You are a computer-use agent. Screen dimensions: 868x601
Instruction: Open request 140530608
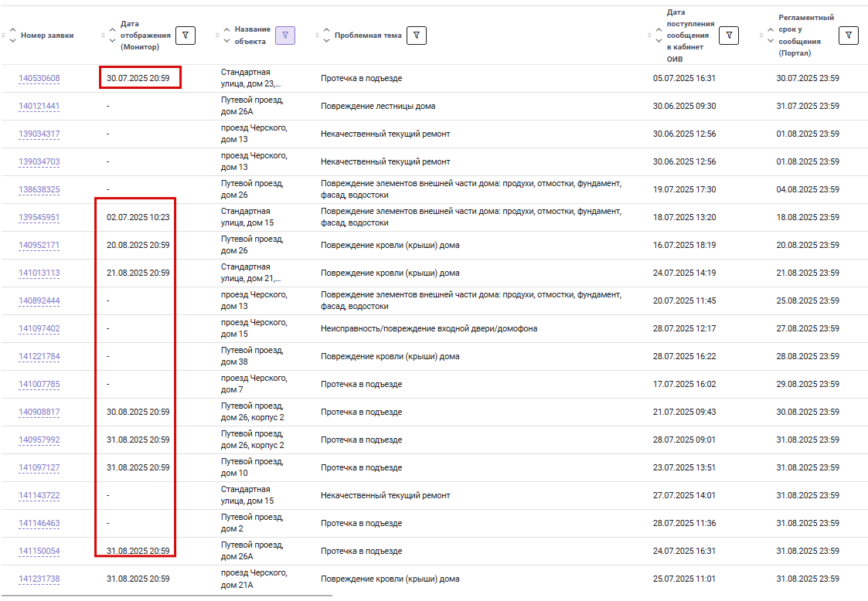(39, 79)
